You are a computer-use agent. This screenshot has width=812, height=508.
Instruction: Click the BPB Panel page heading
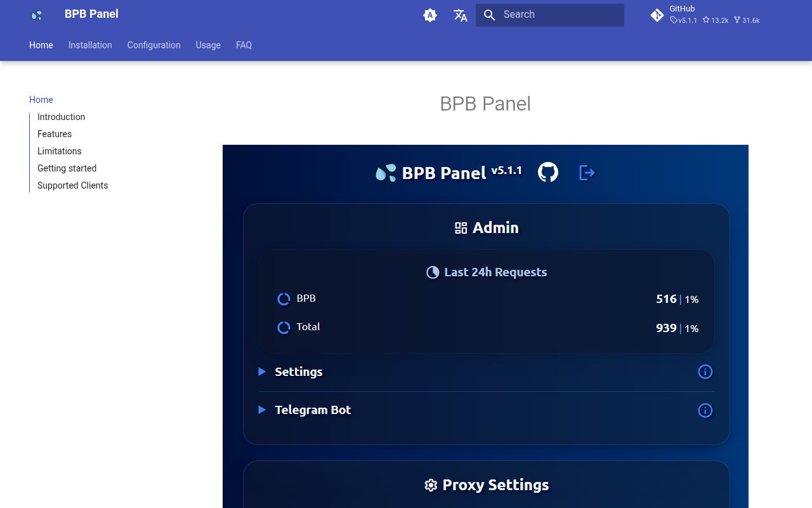click(485, 104)
